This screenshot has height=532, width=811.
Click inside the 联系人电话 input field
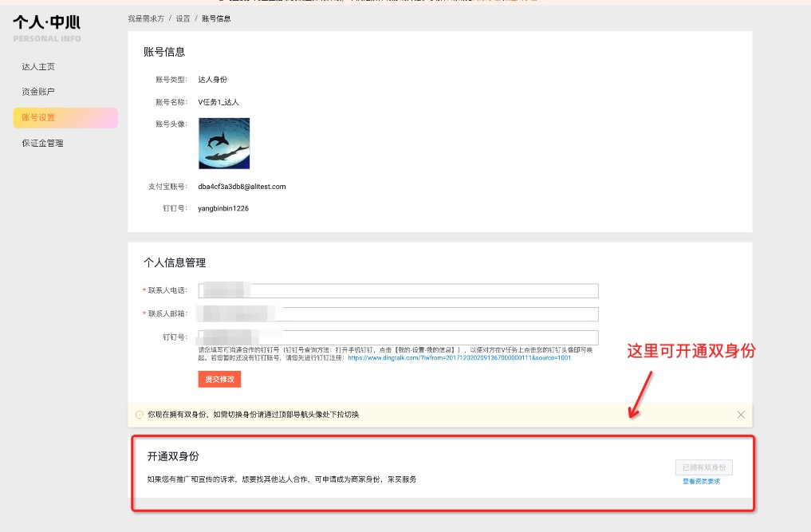[x=398, y=290]
